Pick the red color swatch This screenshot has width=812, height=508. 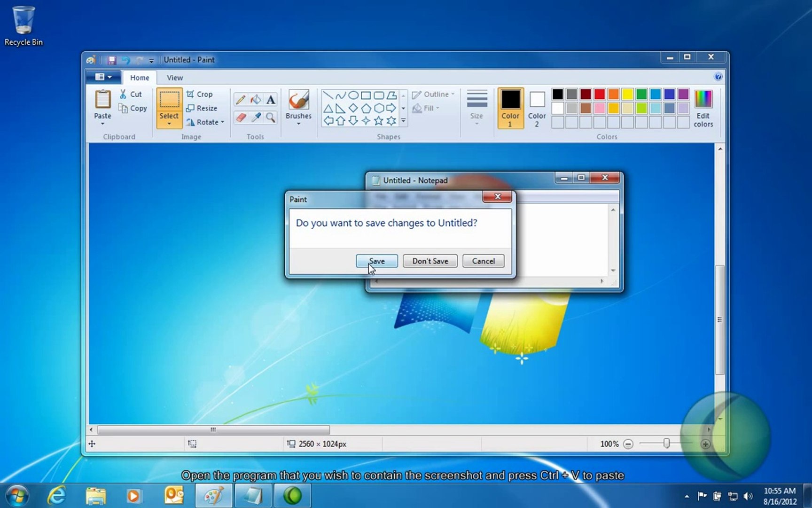pos(600,94)
